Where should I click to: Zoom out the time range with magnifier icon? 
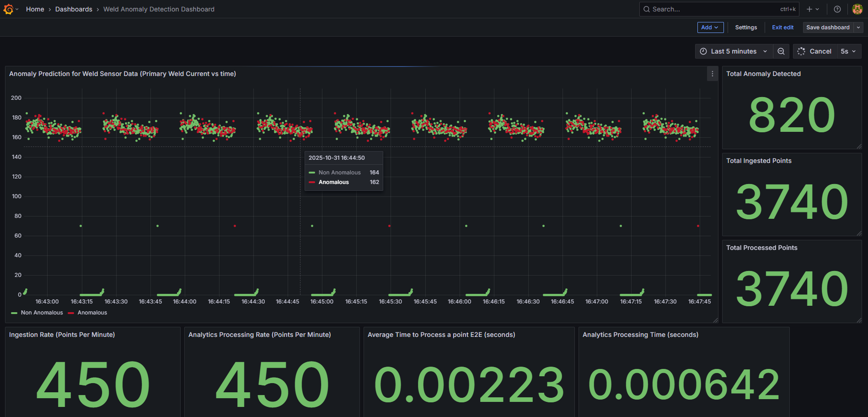click(x=781, y=51)
